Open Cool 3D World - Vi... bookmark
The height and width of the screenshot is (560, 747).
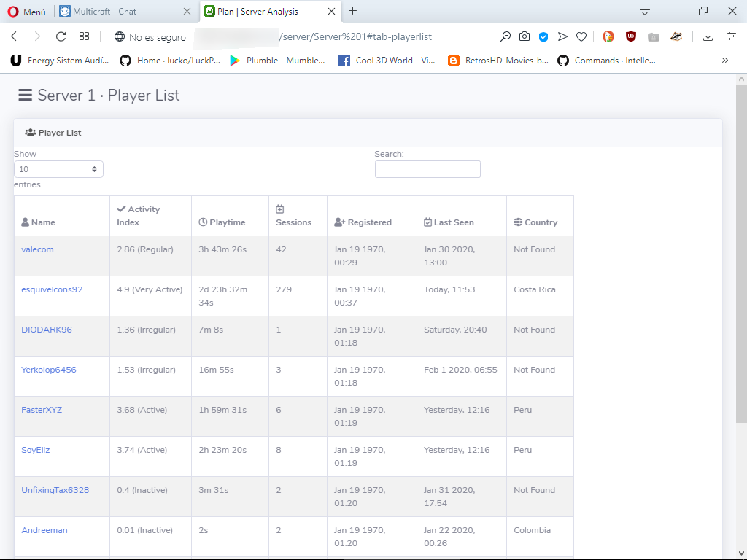pyautogui.click(x=387, y=61)
